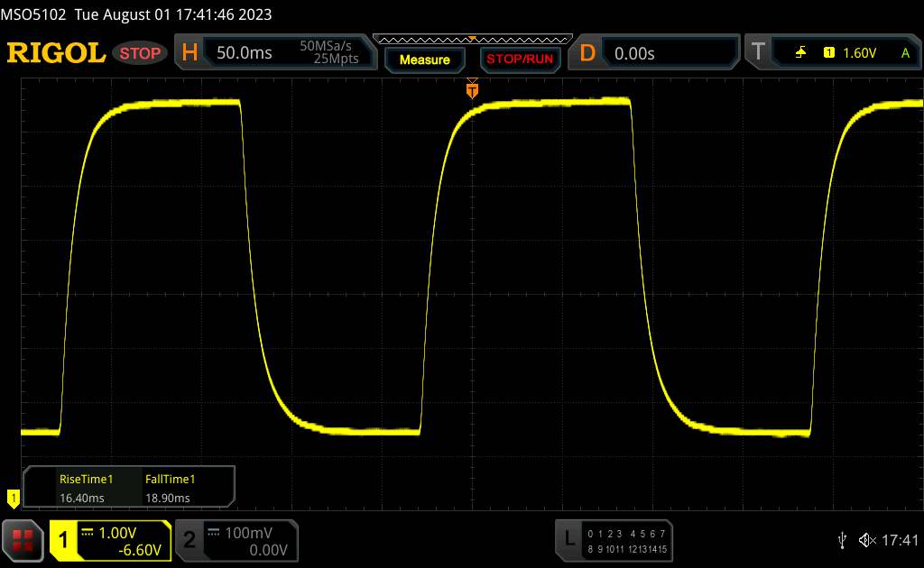Click the channel 1 ground level marker
This screenshot has height=568, width=924.
point(13,497)
